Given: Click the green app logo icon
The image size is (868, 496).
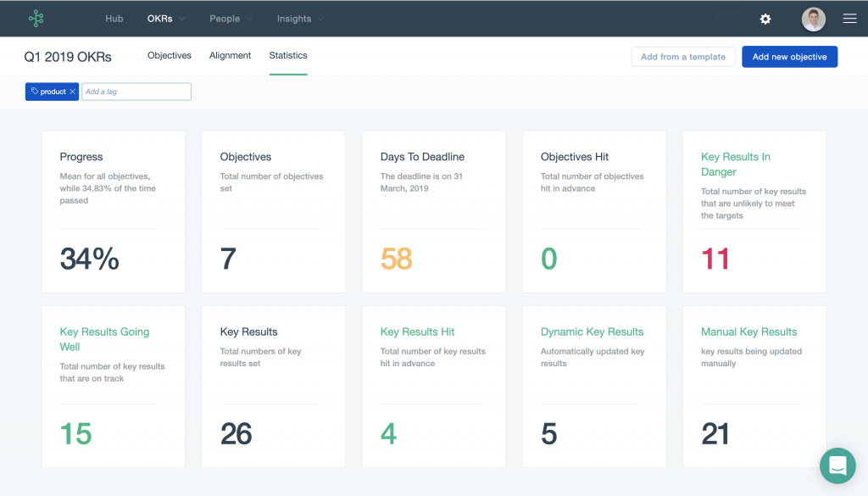Looking at the screenshot, I should pos(36,19).
